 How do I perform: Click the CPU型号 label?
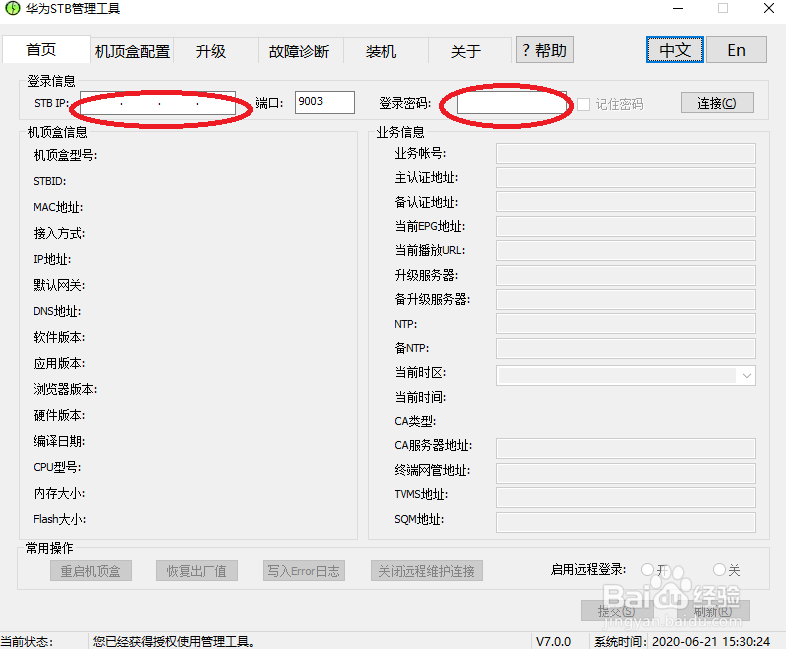57,467
